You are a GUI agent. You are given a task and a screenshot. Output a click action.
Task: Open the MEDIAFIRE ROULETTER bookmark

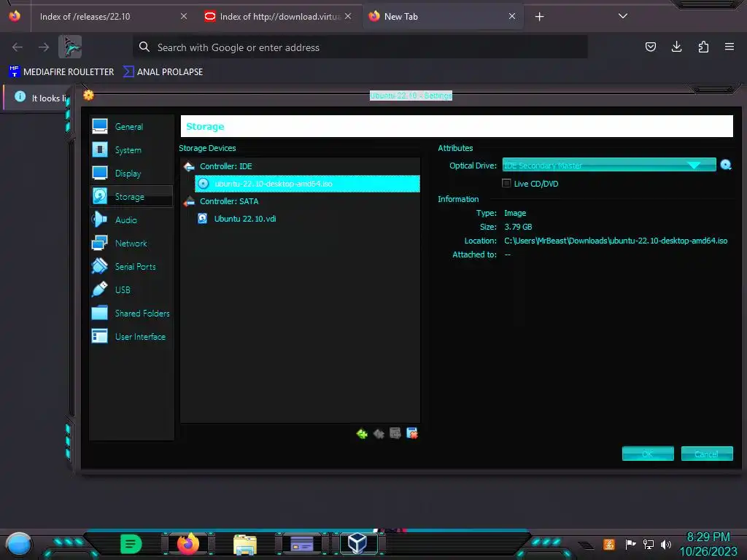(x=61, y=72)
